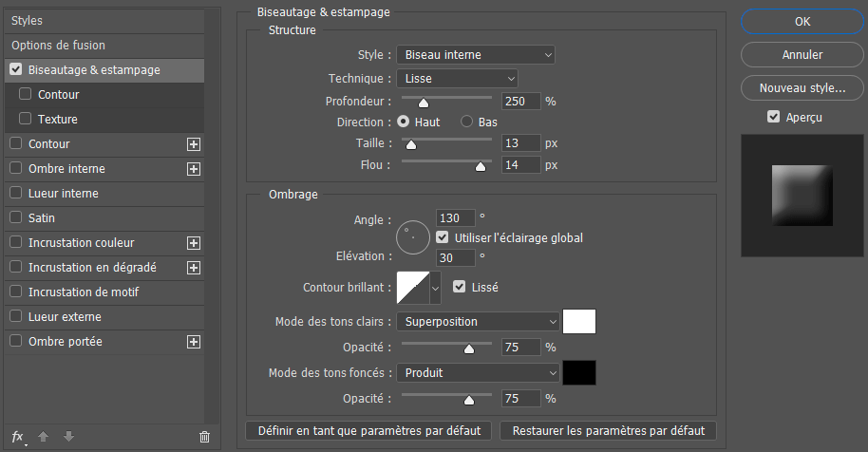This screenshot has width=868, height=452.
Task: Click Restaurer les paramètres par défaut
Action: (x=608, y=431)
